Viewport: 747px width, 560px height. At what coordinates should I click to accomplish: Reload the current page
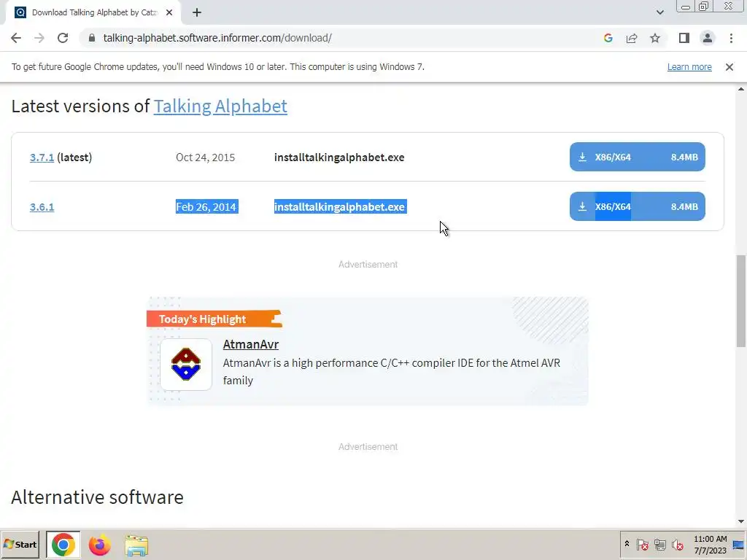(63, 38)
